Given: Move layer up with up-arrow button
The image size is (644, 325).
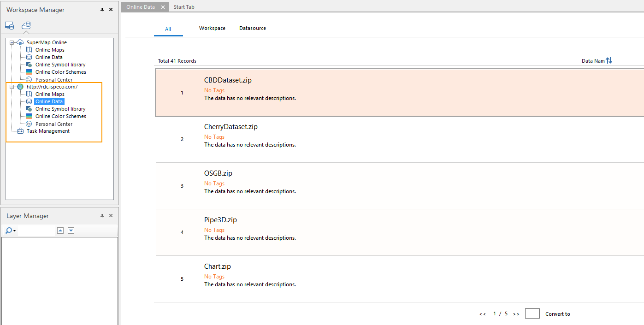Looking at the screenshot, I should (x=60, y=230).
